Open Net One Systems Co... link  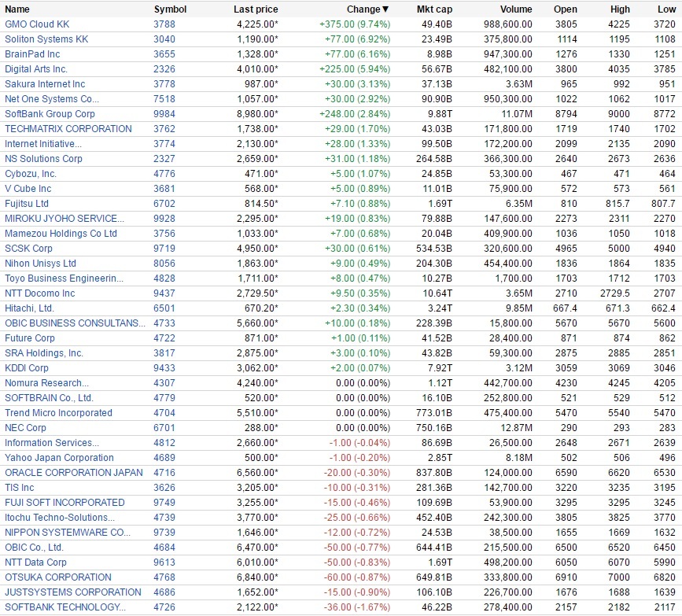(52, 99)
